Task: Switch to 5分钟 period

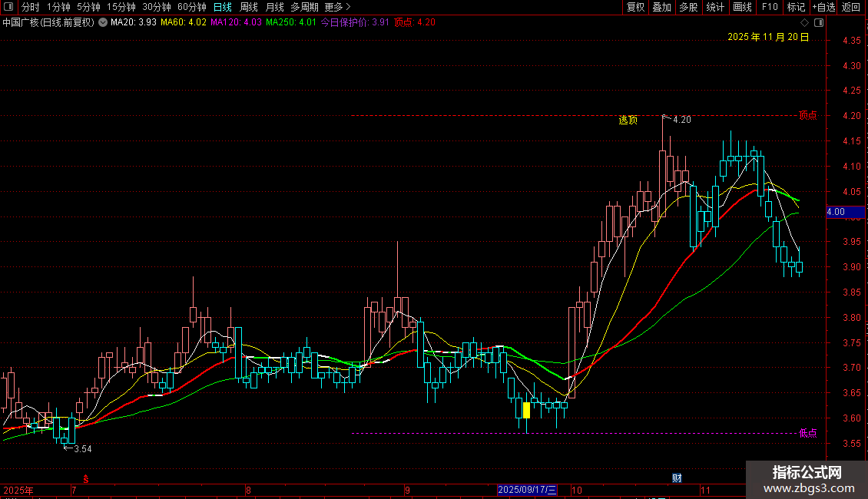Action: click(x=88, y=7)
